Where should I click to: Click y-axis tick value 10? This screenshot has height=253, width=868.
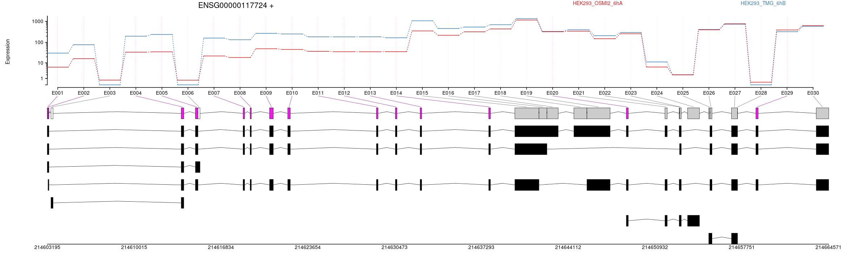coord(41,63)
